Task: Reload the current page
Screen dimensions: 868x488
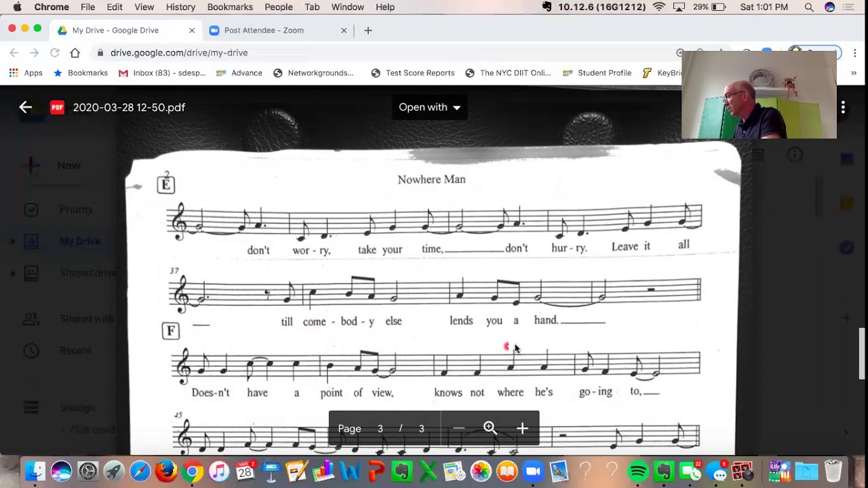Action: click(x=54, y=53)
